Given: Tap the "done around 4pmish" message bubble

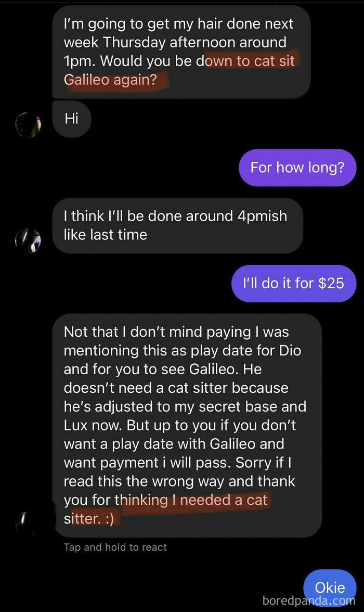Looking at the screenshot, I should point(177,226).
